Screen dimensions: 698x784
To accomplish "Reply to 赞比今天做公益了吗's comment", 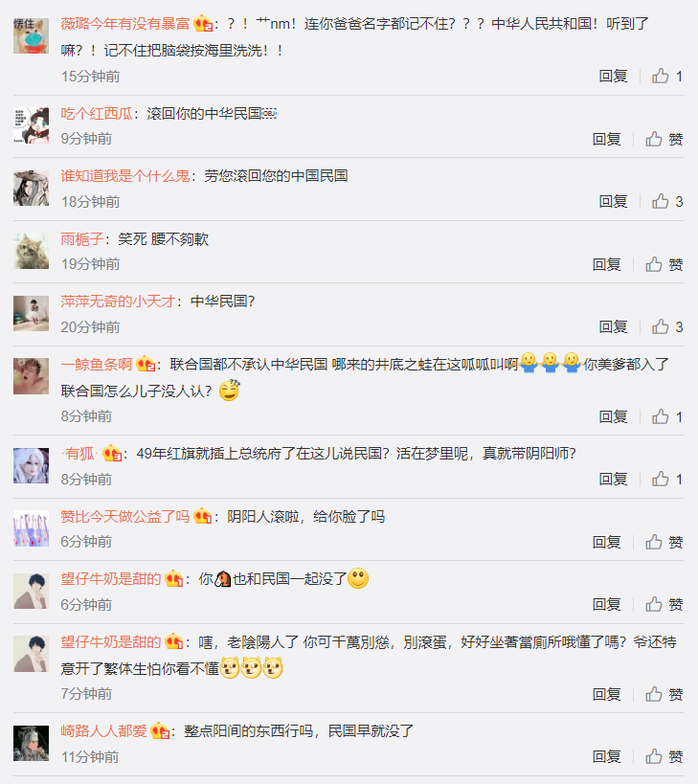I will 606,542.
